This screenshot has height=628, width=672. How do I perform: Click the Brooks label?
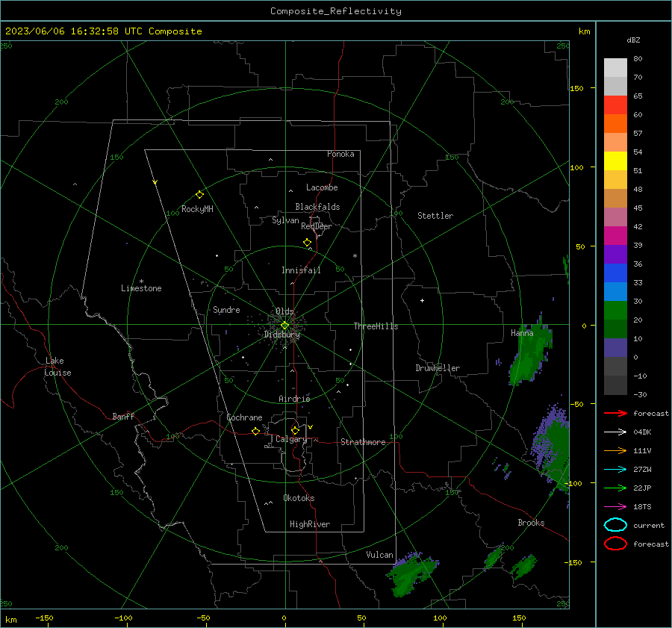click(531, 523)
